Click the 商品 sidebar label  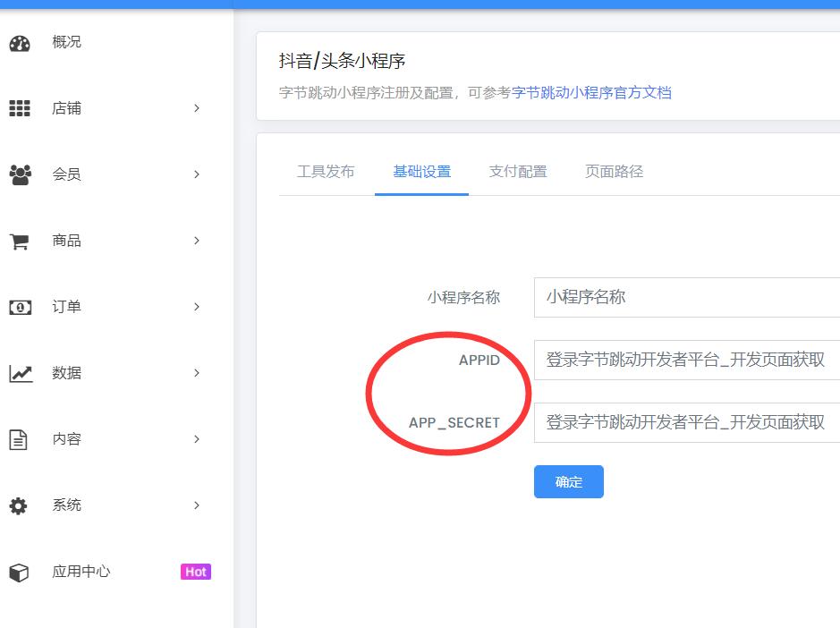66,241
